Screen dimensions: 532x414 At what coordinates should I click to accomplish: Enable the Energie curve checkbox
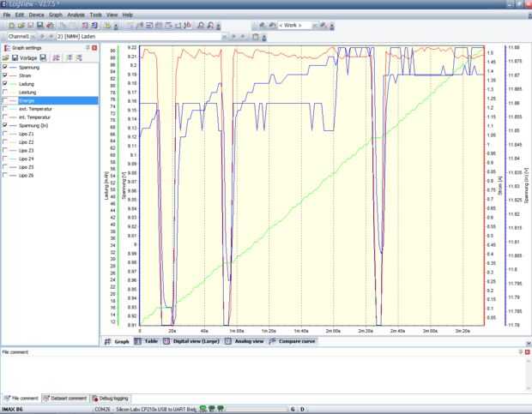(x=5, y=100)
